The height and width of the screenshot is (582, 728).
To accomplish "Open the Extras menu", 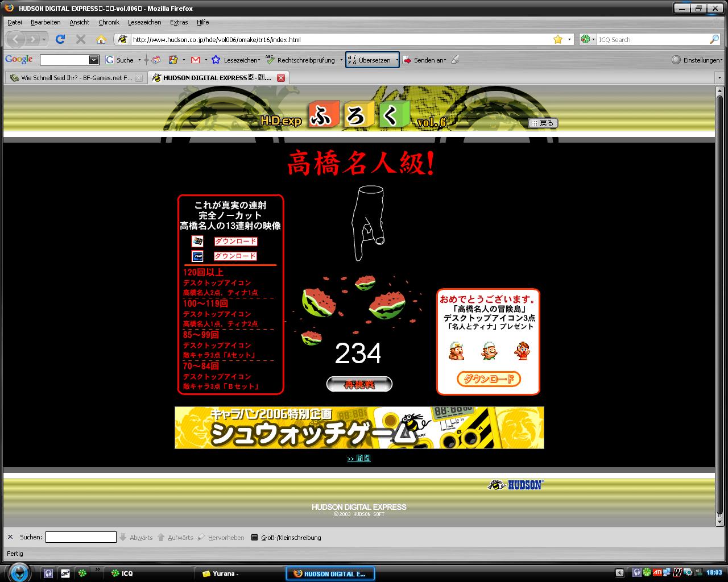I will (179, 22).
